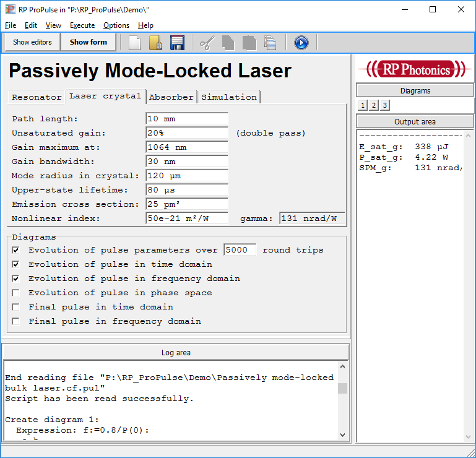476x458 pixels.
Task: Open the Execute menu
Action: pos(82,25)
